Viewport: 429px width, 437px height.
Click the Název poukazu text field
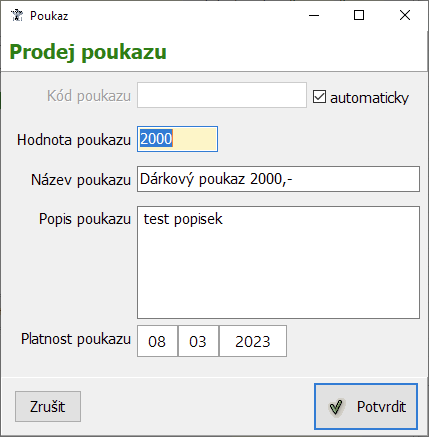[x=278, y=179]
